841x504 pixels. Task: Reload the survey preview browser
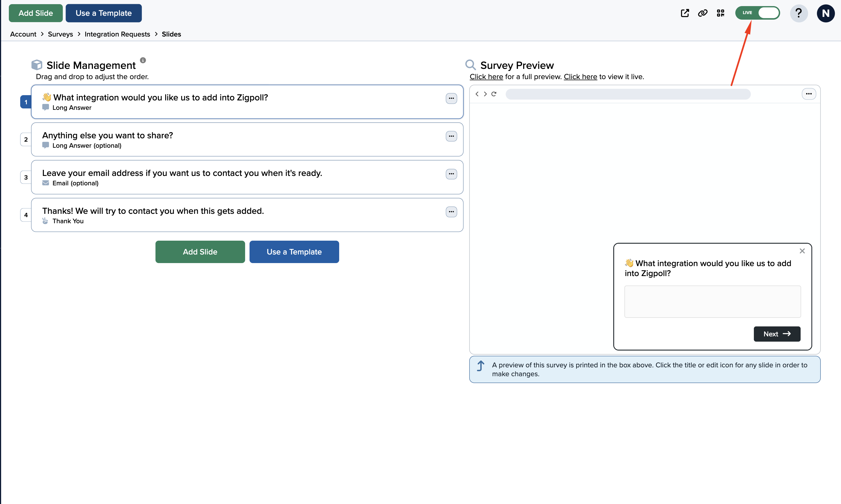pyautogui.click(x=494, y=94)
